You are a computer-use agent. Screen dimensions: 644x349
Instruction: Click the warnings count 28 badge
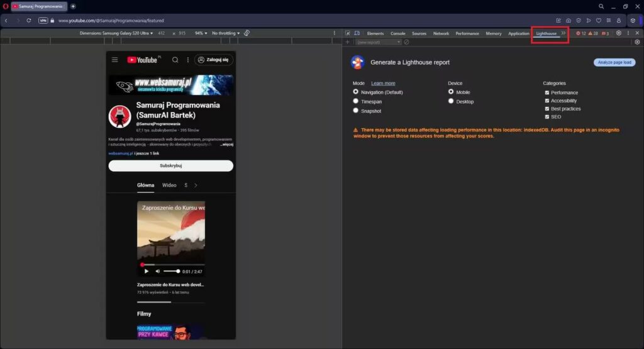pyautogui.click(x=593, y=34)
